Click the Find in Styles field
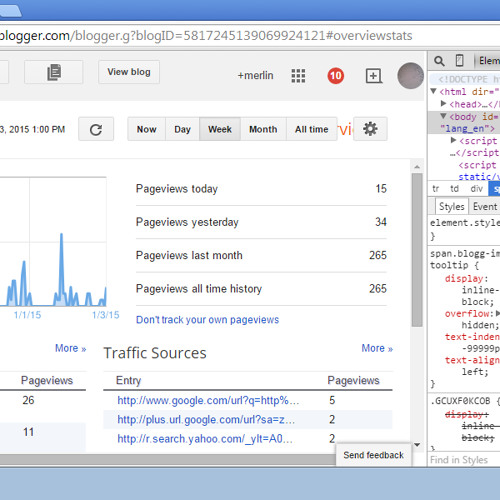Image resolution: width=500 pixels, height=500 pixels. pos(464,460)
